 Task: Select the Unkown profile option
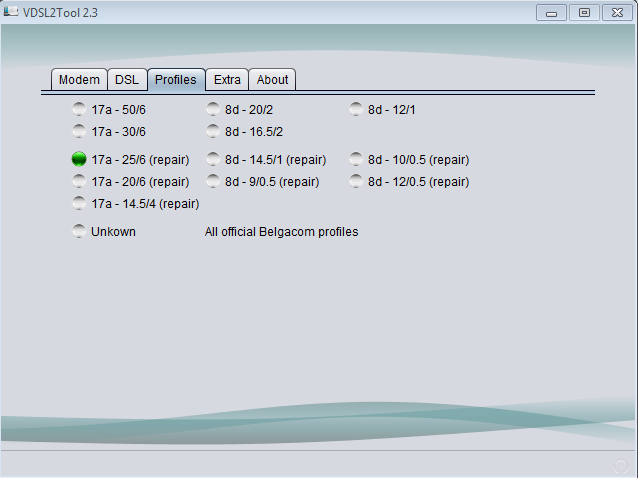click(x=79, y=231)
